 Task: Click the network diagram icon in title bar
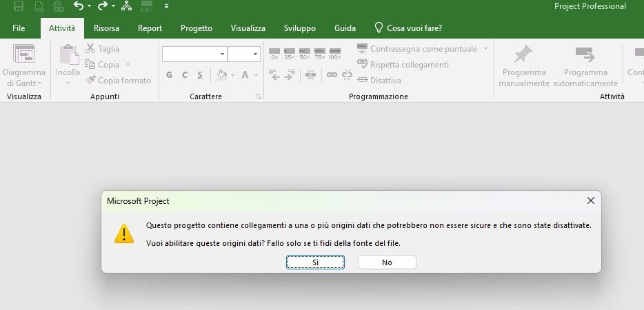coord(126,6)
